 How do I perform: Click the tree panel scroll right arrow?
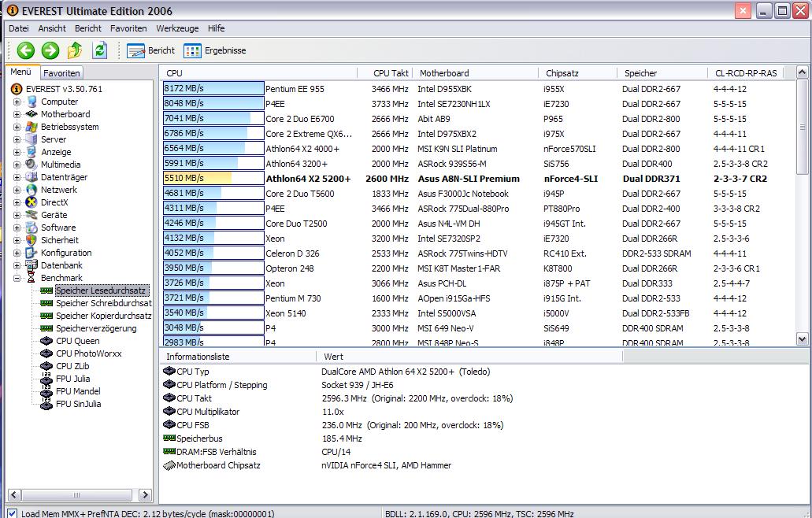pos(146,494)
